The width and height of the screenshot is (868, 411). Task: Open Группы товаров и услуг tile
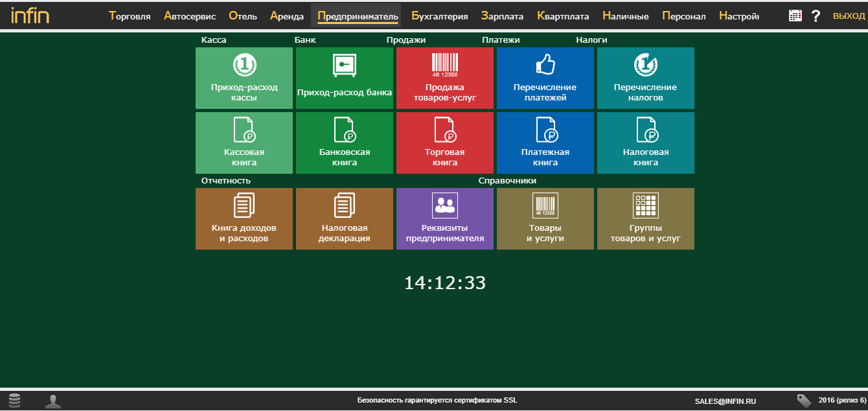pos(646,218)
